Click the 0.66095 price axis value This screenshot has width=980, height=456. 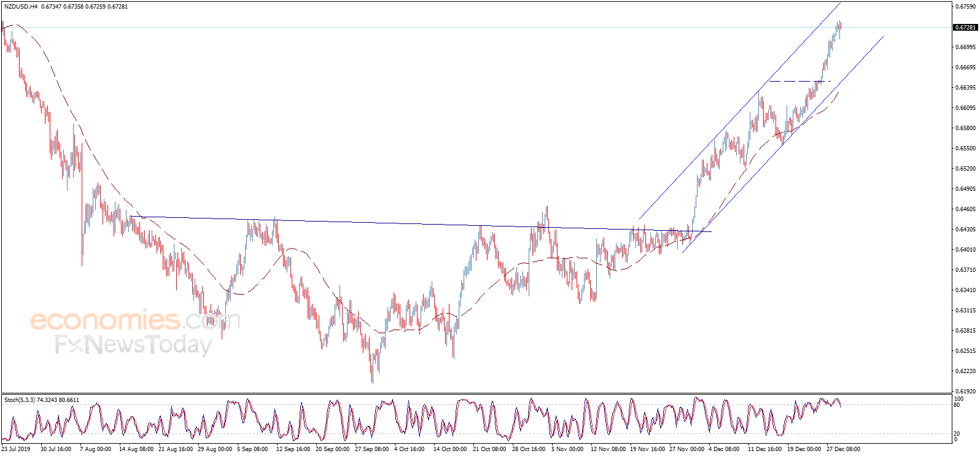point(966,108)
